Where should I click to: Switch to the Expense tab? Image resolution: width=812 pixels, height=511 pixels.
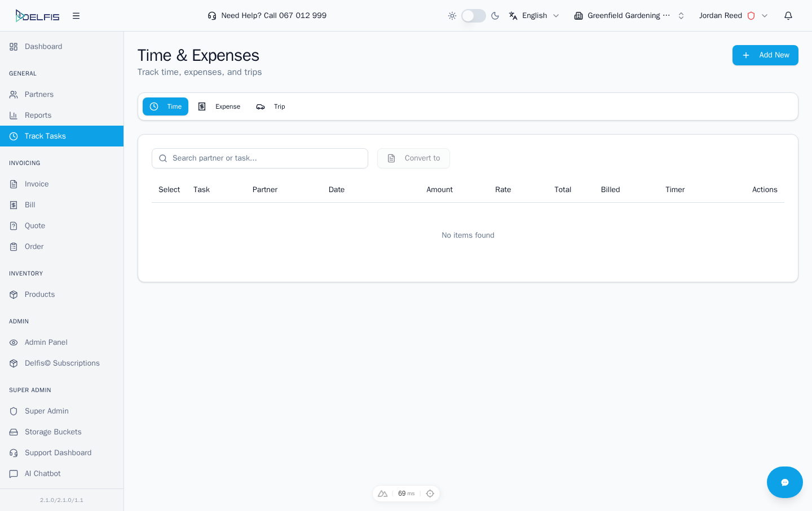pos(220,106)
